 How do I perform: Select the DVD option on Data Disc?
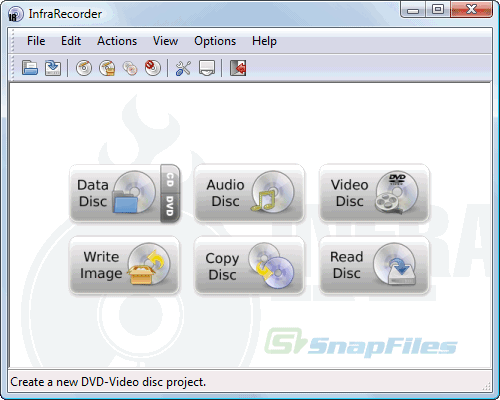click(170, 207)
